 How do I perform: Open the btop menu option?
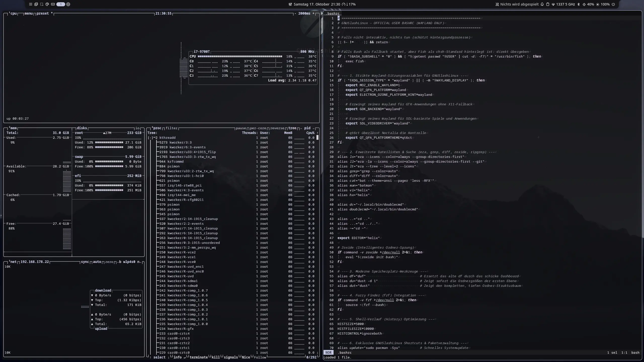[29, 14]
